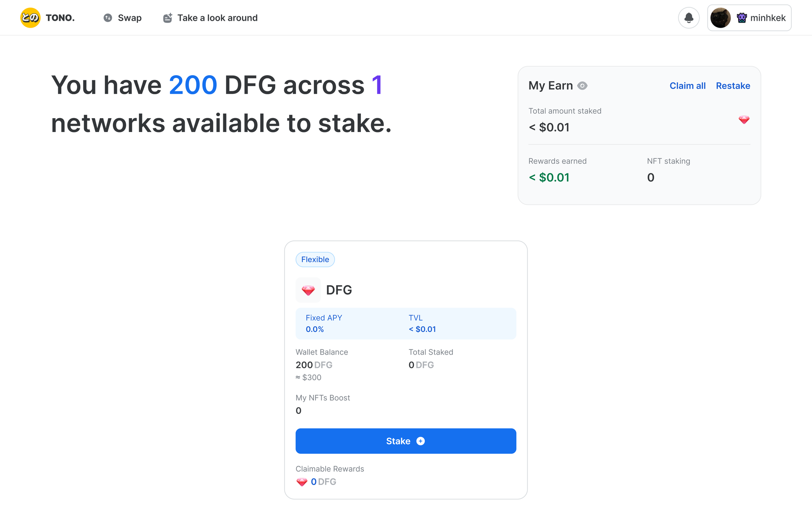Click the Restake link

733,86
